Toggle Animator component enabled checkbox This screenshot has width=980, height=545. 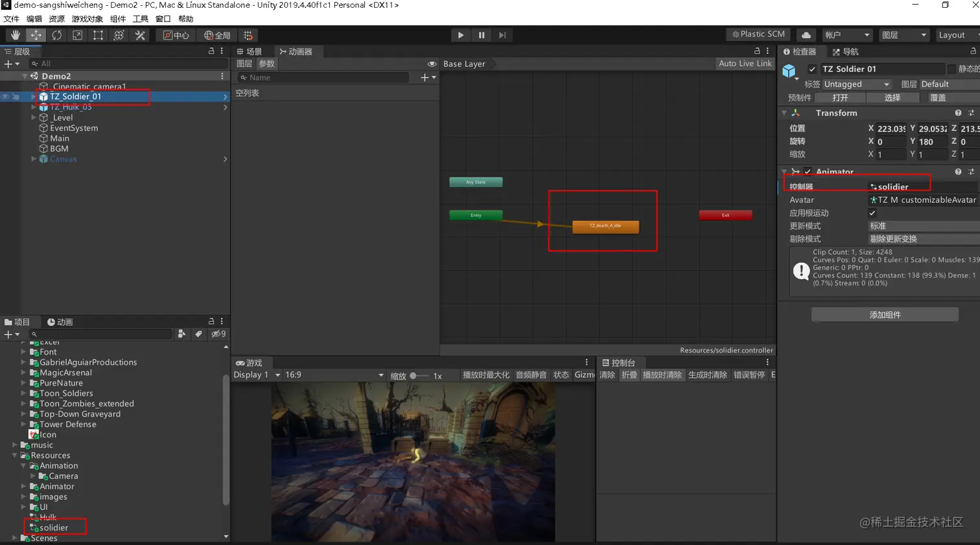808,172
